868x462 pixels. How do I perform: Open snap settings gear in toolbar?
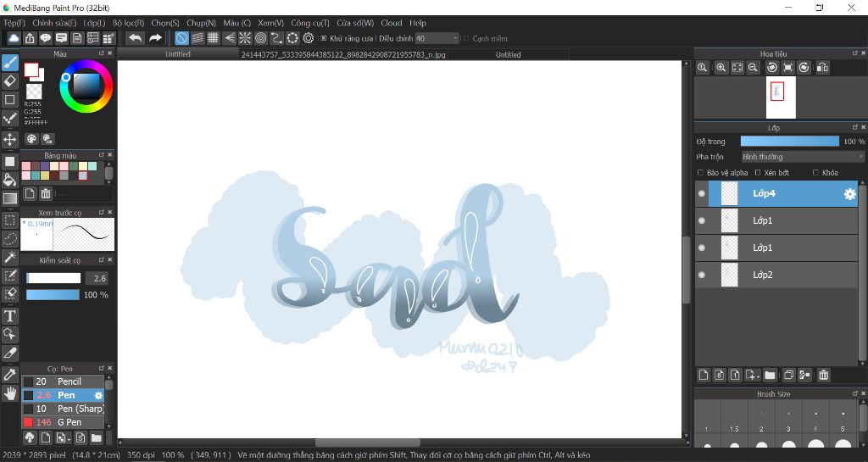(x=309, y=38)
